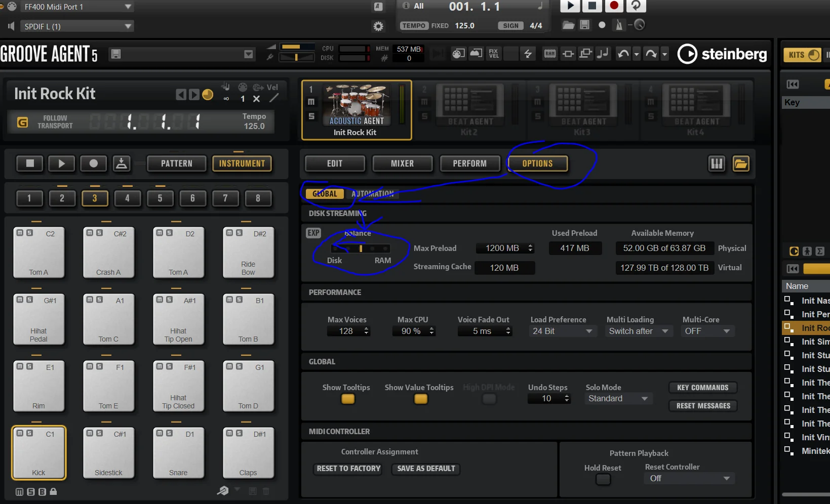Image resolution: width=830 pixels, height=504 pixels.
Task: Click RESET TO FACTORY button
Action: pos(348,469)
